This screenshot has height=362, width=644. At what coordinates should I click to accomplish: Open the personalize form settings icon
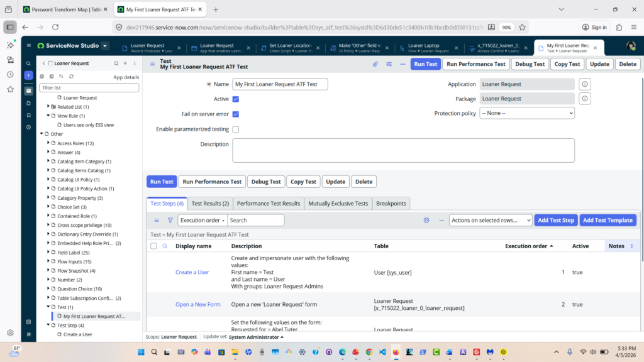389,64
